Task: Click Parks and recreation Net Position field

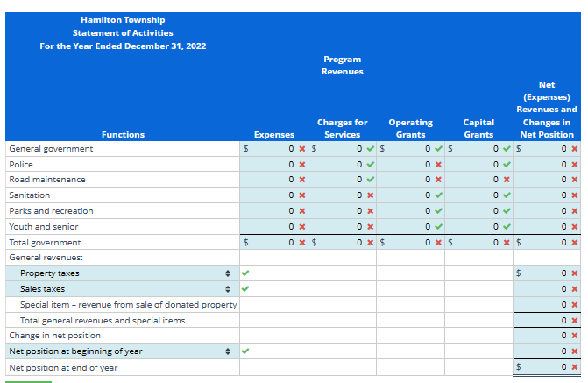Action: [x=547, y=211]
